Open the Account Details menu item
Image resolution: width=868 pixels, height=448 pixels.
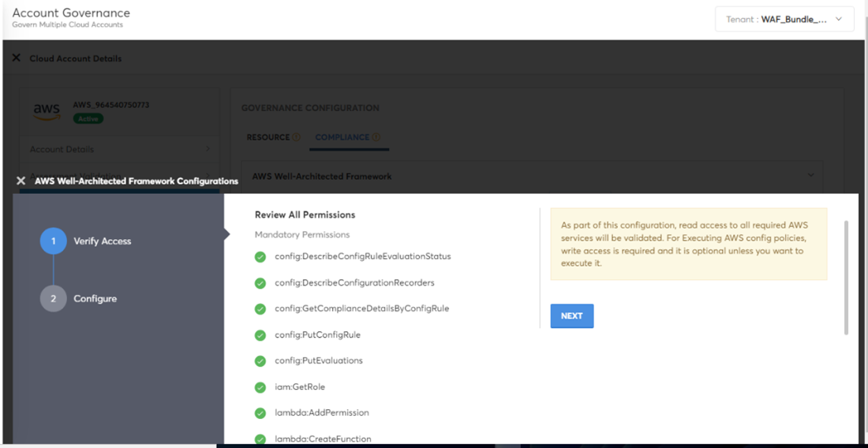(120, 149)
